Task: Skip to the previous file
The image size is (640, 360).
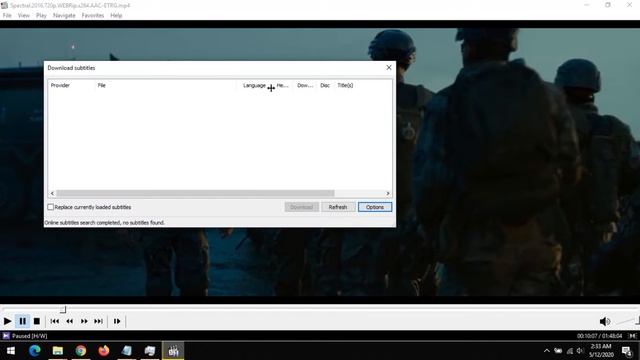Action: [54, 321]
